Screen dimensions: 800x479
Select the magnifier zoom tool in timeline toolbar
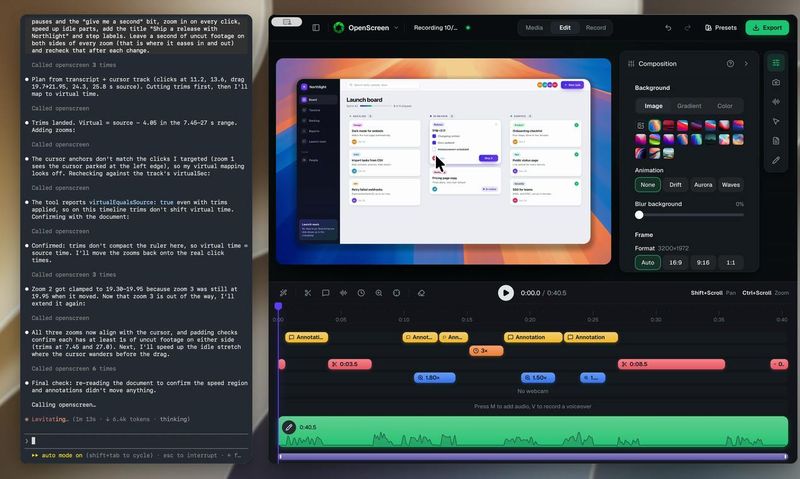379,293
